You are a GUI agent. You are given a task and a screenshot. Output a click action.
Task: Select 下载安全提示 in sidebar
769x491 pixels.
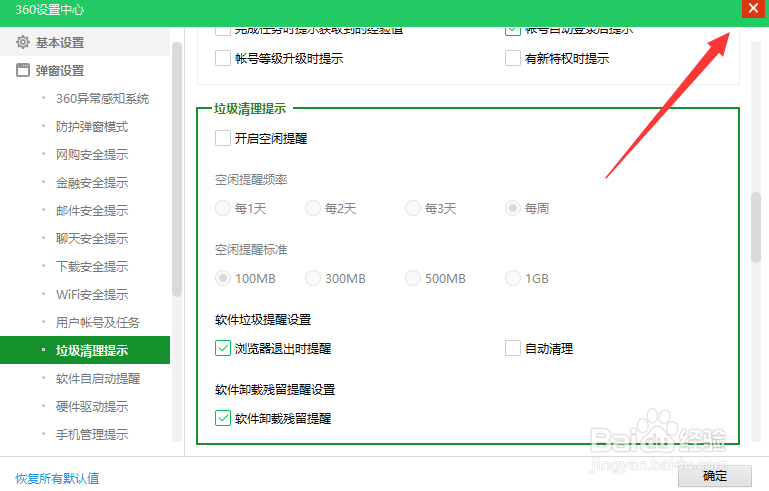click(92, 266)
